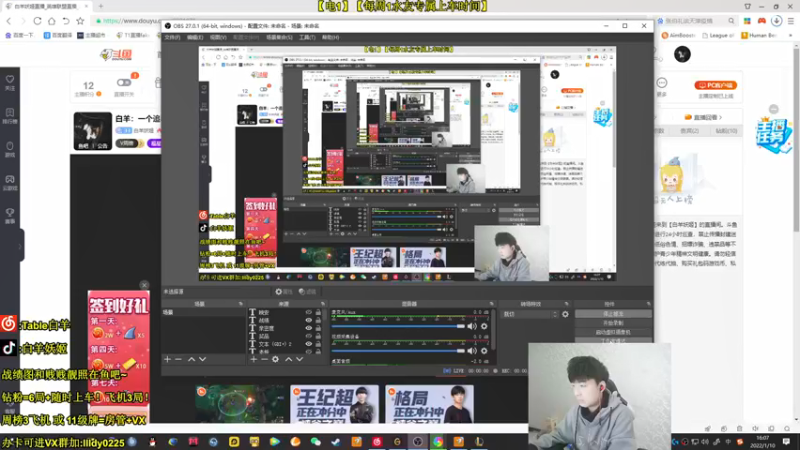The image size is (800, 450).
Task: Open Steam from the taskbar
Action: click(x=336, y=442)
